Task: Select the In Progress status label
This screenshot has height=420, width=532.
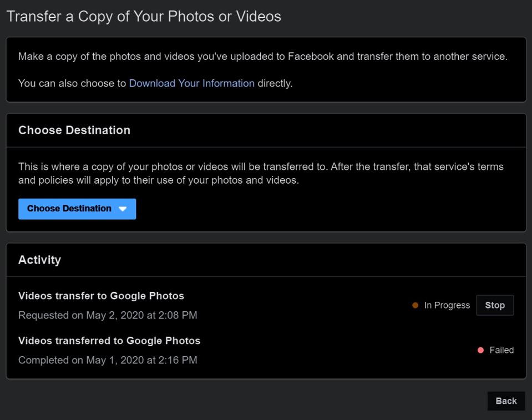Action: click(447, 305)
